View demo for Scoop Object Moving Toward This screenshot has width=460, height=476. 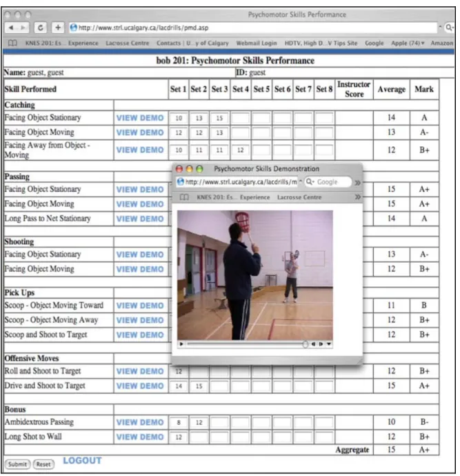pos(140,306)
